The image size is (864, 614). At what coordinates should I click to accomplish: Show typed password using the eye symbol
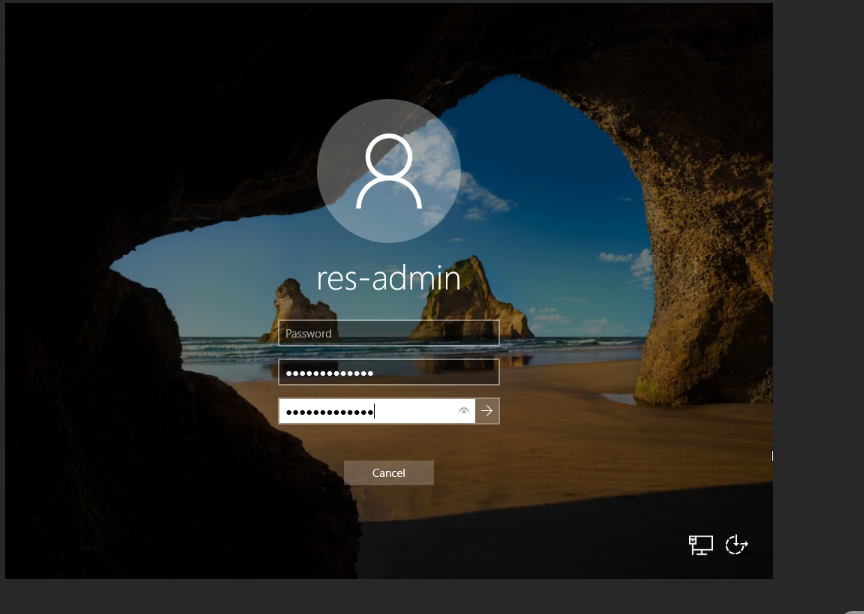click(464, 411)
